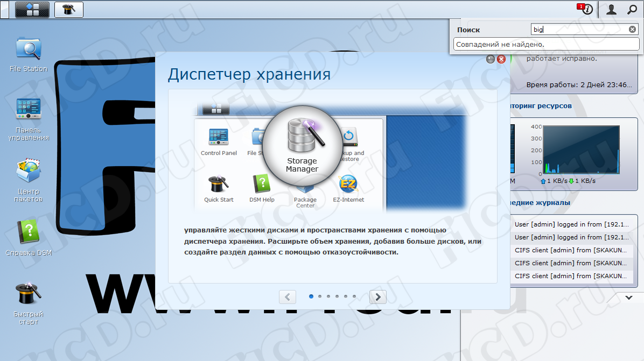Open File Station desktop icon
644x361 pixels.
pyautogui.click(x=29, y=55)
